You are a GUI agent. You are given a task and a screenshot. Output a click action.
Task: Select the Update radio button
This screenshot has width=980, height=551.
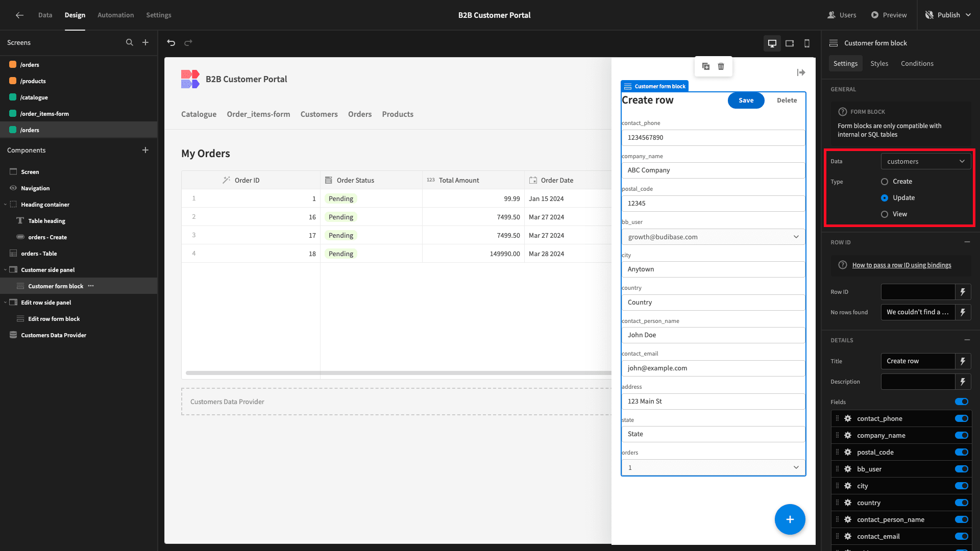885,197
